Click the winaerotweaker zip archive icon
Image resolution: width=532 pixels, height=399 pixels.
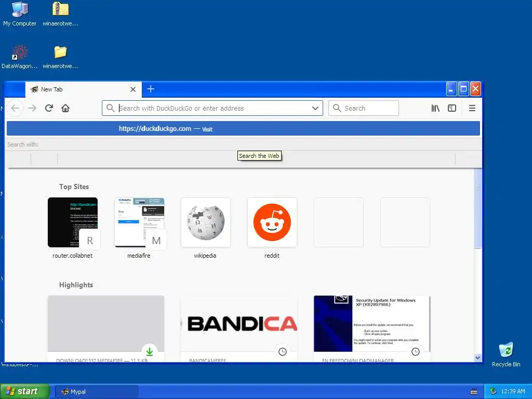coord(60,14)
